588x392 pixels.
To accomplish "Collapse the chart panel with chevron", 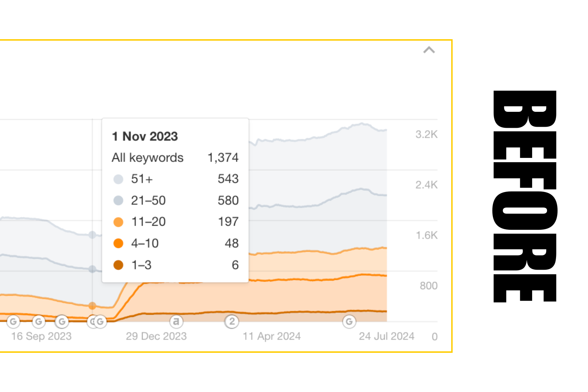I will [429, 50].
